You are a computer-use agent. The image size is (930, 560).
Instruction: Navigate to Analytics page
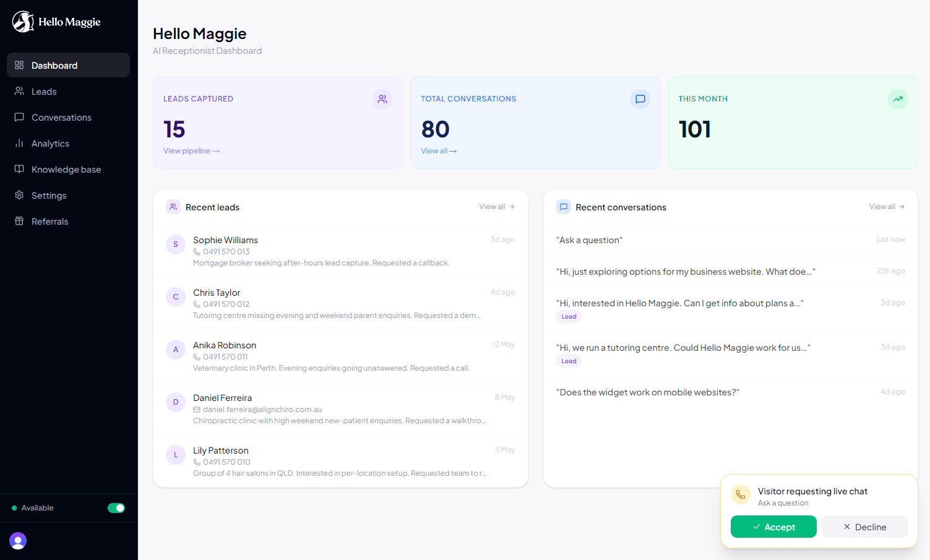pos(68,143)
